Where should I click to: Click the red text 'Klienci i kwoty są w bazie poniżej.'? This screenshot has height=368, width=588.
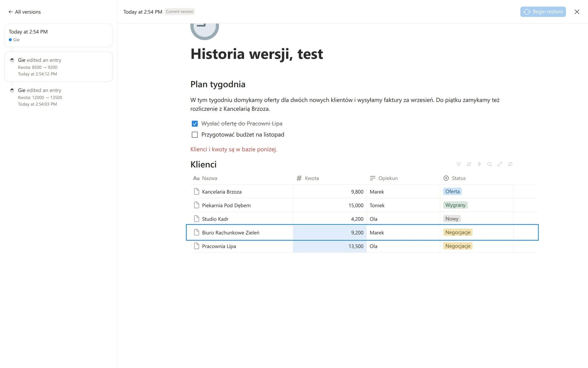tap(234, 149)
